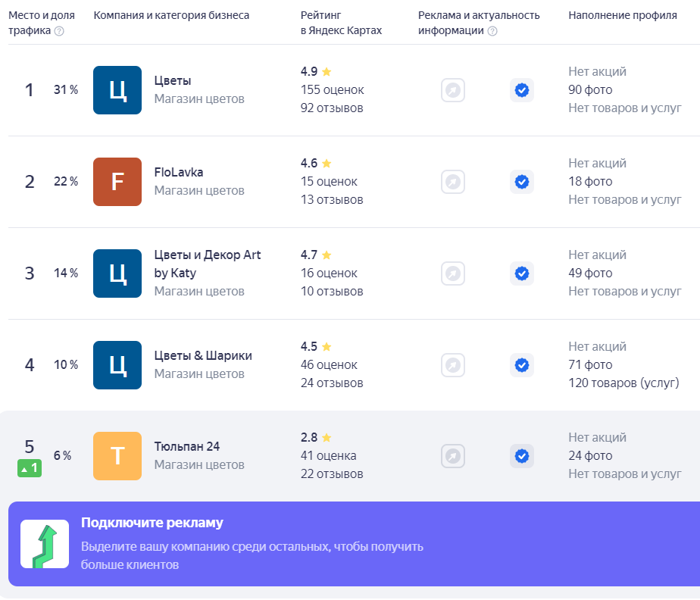The height and width of the screenshot is (600, 700).
Task: Click the "22 отзывов" text
Action: click(332, 474)
